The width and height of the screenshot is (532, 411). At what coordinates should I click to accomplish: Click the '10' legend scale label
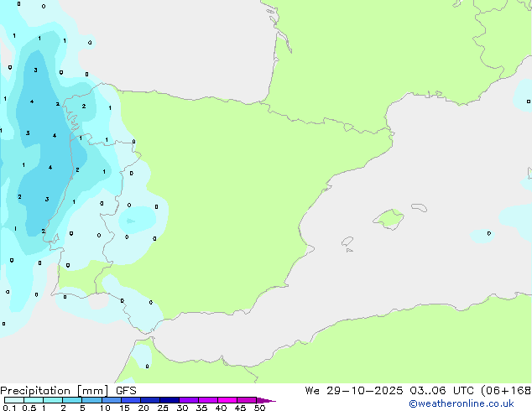tap(105, 408)
